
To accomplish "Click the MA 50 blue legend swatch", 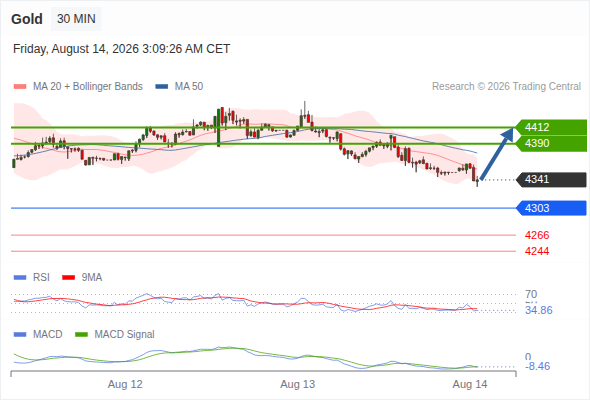I will coord(162,87).
